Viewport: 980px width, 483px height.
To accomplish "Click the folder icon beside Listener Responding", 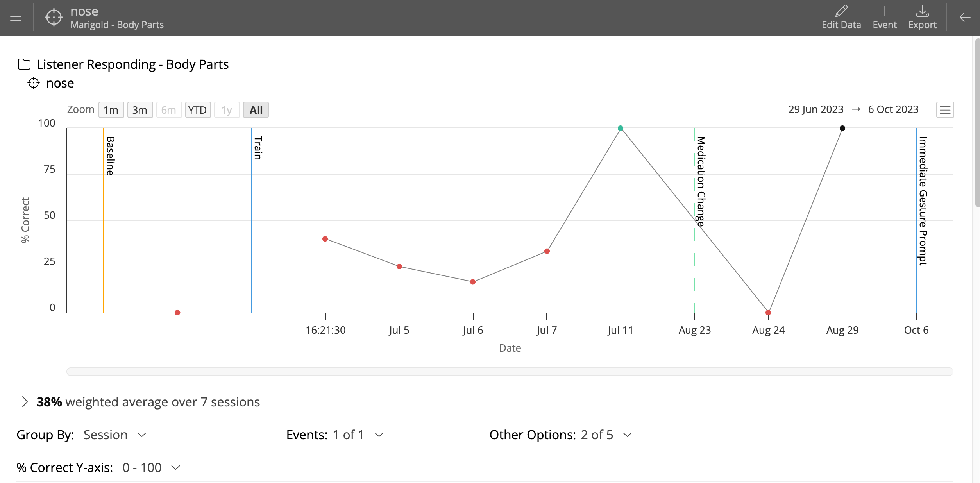I will point(24,64).
